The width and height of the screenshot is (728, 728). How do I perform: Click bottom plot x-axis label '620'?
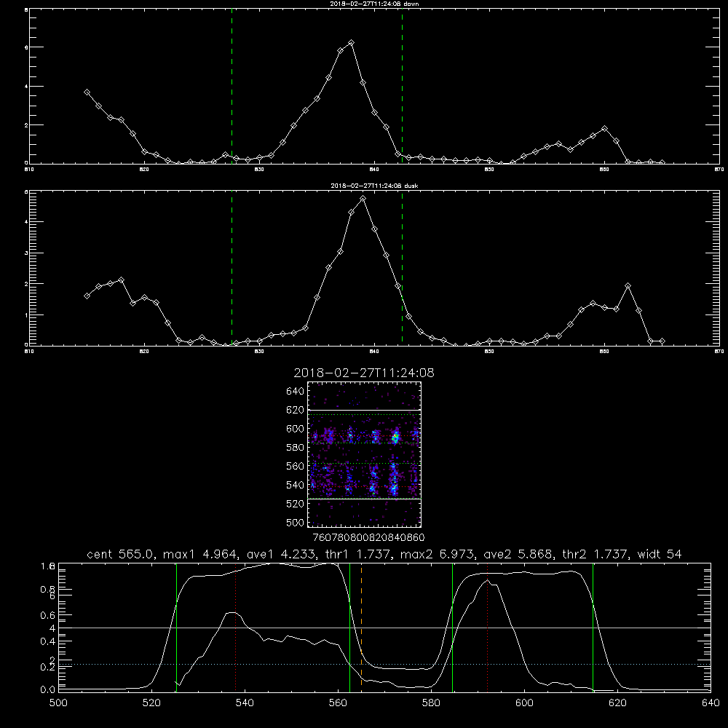[x=617, y=703]
